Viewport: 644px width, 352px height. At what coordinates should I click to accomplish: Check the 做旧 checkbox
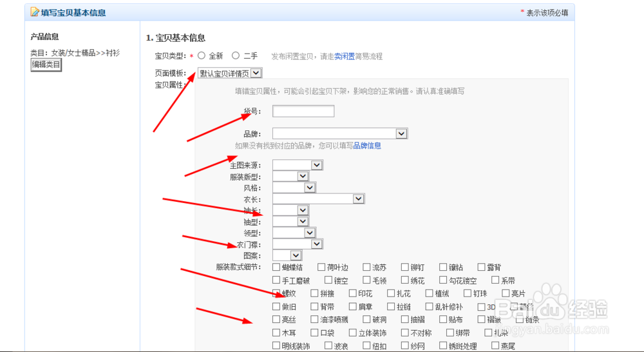click(276, 306)
